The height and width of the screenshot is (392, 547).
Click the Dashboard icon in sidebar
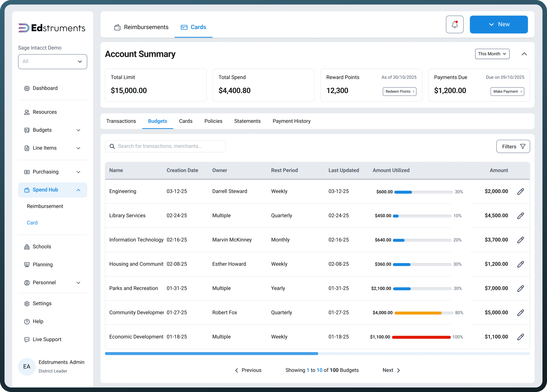pyautogui.click(x=27, y=88)
